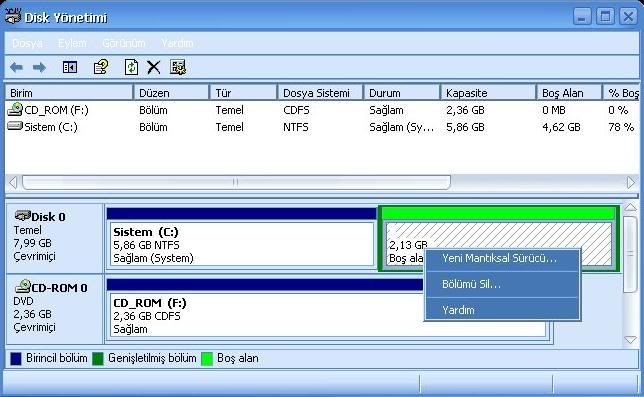The height and width of the screenshot is (397, 644).
Task: Open the Yardım menu in menu bar
Action: coord(177,43)
